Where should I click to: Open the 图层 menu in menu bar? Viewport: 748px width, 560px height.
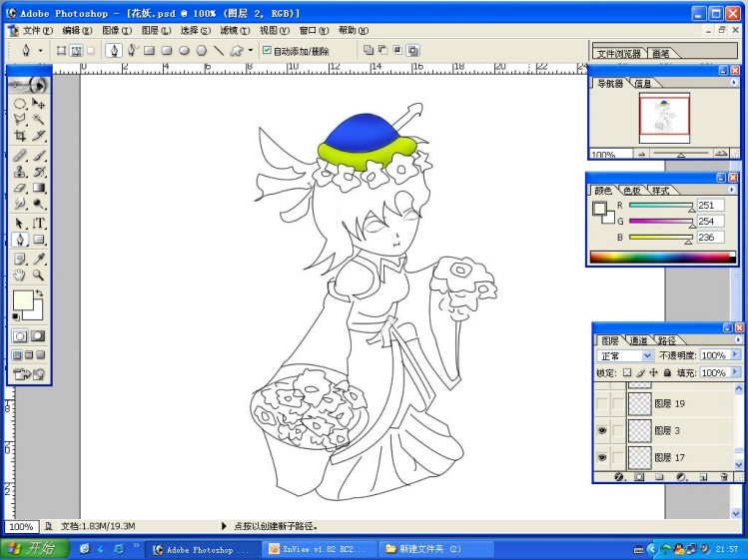[156, 31]
